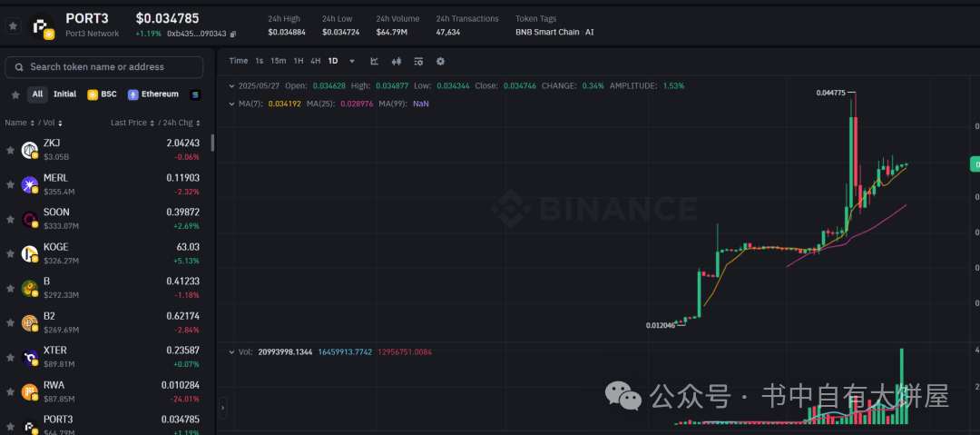The width and height of the screenshot is (980, 435).
Task: Grab the token list scrollbar
Action: coord(212,143)
